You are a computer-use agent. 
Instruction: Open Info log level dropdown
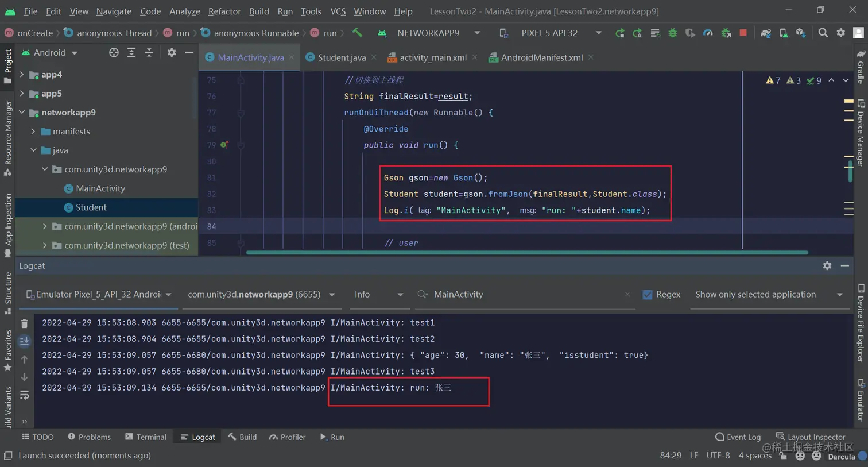(x=378, y=295)
